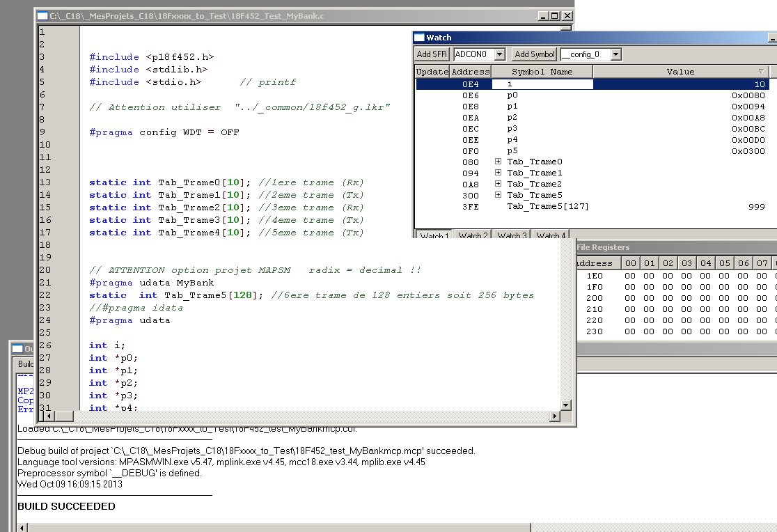This screenshot has height=532, width=777.
Task: Open the __config_0 symbol dropdown
Action: [x=615, y=54]
